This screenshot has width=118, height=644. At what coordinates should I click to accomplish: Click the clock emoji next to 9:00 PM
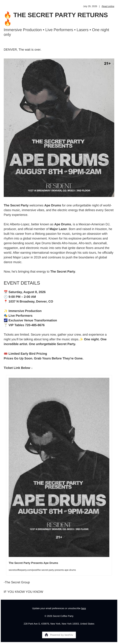pos(6,296)
